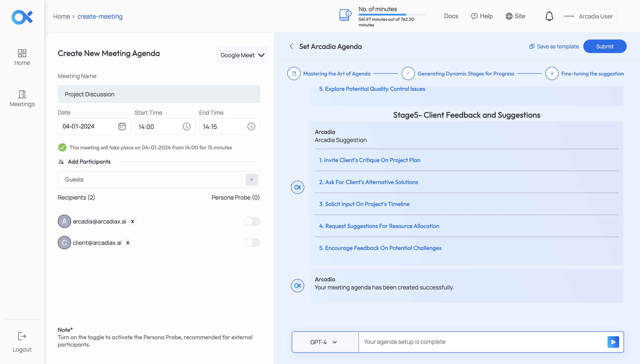640x364 pixels.
Task: Click the Site globe icon
Action: (509, 16)
